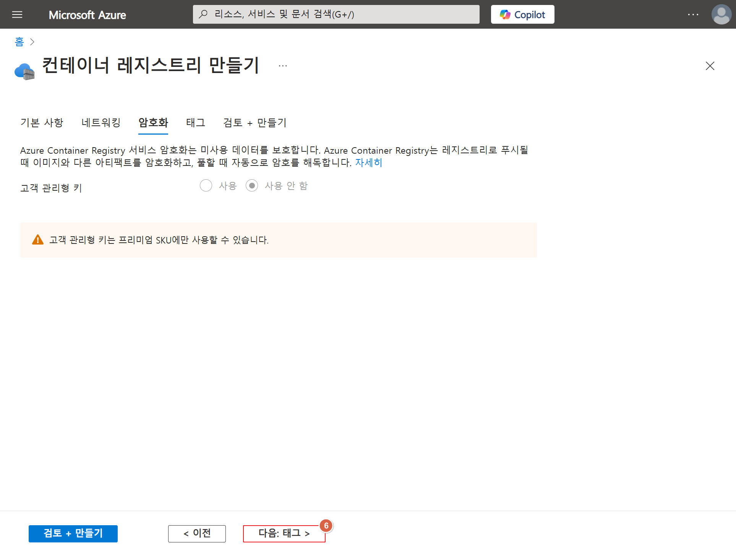Click the search magnifier icon

pyautogui.click(x=203, y=14)
